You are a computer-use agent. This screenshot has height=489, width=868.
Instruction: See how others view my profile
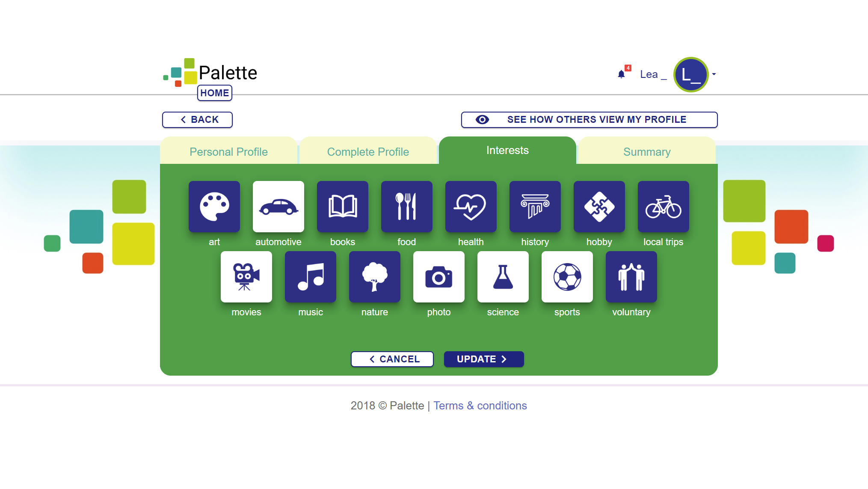pyautogui.click(x=589, y=120)
